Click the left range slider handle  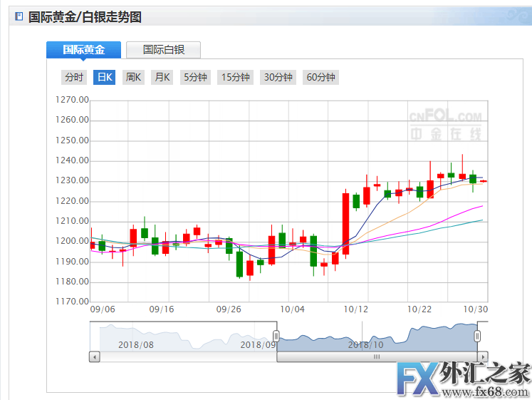tap(276, 336)
